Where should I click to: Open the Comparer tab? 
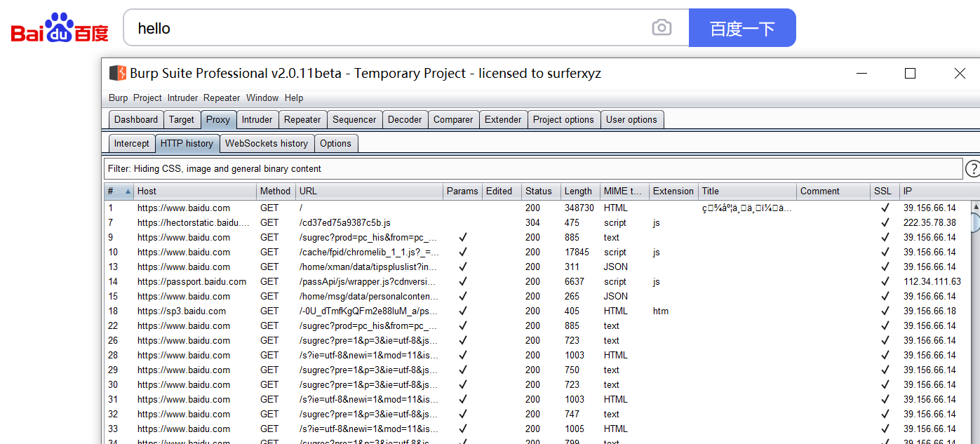coord(453,120)
